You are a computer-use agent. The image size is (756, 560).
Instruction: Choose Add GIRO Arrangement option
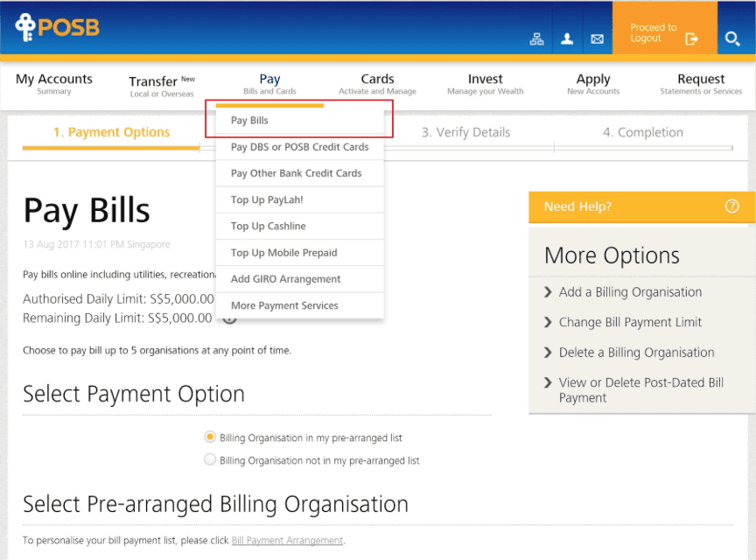click(x=299, y=279)
